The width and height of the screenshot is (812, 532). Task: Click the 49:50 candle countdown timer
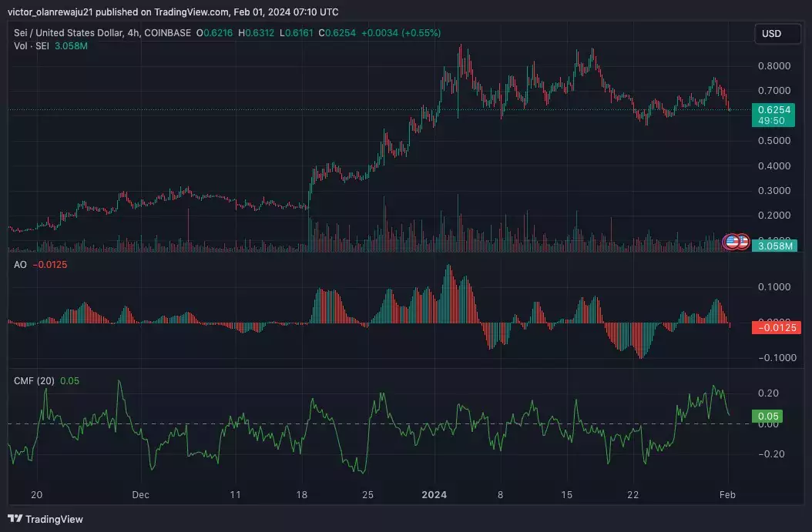[771, 121]
